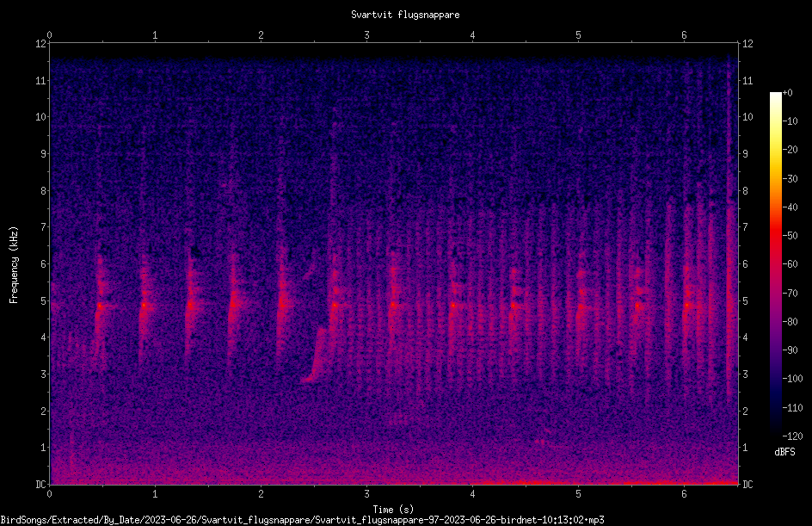Click the first bright call note near 0.5 seconds
Viewport: 812px width, 526px height.
click(x=100, y=306)
